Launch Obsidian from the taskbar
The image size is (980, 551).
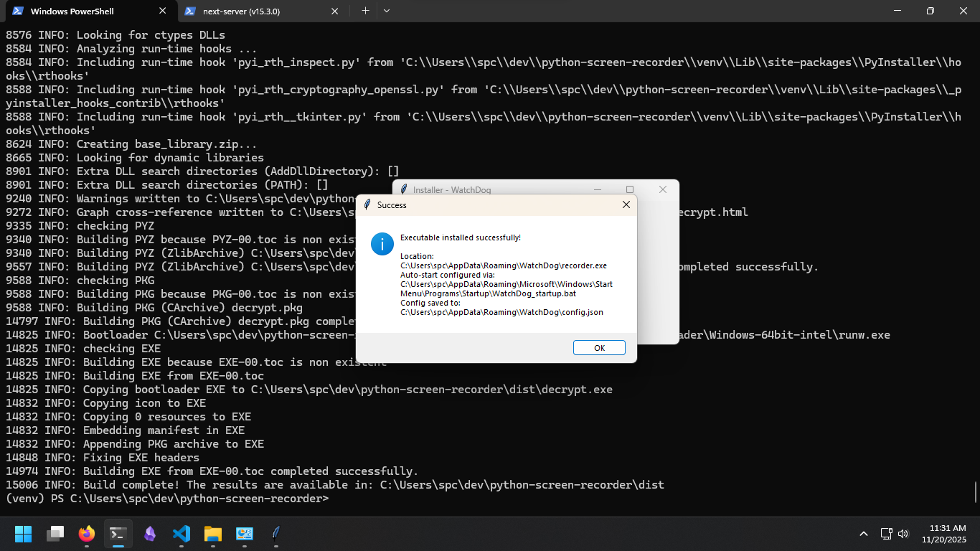[150, 534]
